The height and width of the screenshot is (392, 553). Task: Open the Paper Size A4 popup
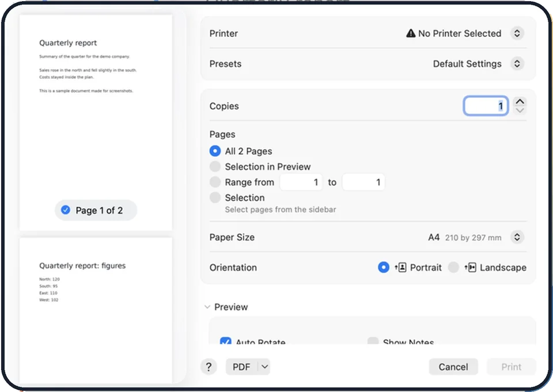[517, 237]
